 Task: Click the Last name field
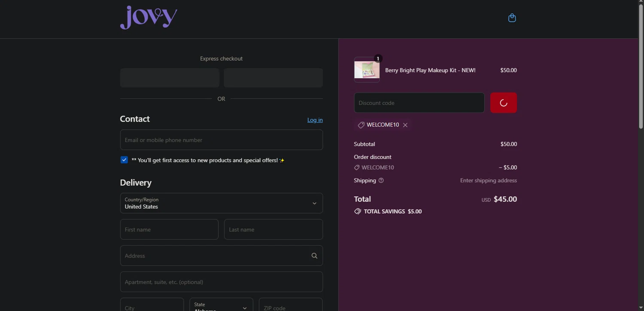pyautogui.click(x=273, y=229)
